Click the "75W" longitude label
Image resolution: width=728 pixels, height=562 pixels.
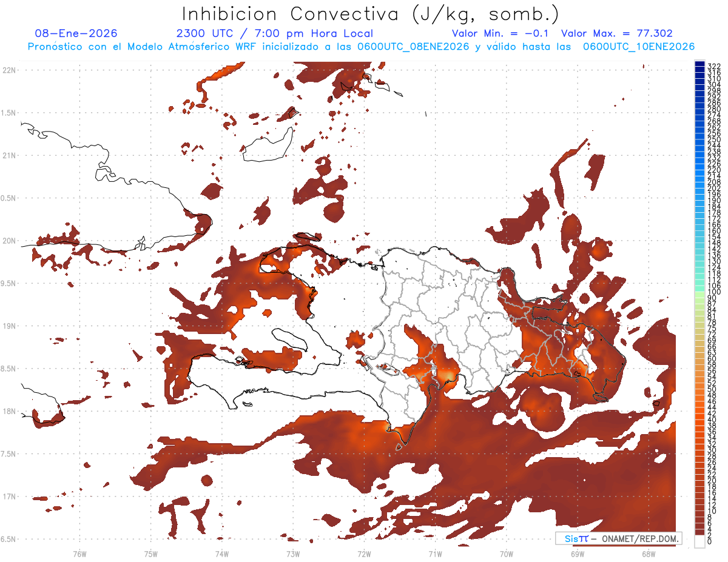pyautogui.click(x=151, y=553)
